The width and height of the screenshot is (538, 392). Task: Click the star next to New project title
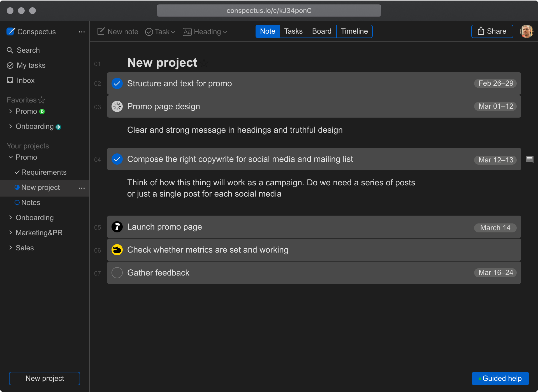(204, 63)
